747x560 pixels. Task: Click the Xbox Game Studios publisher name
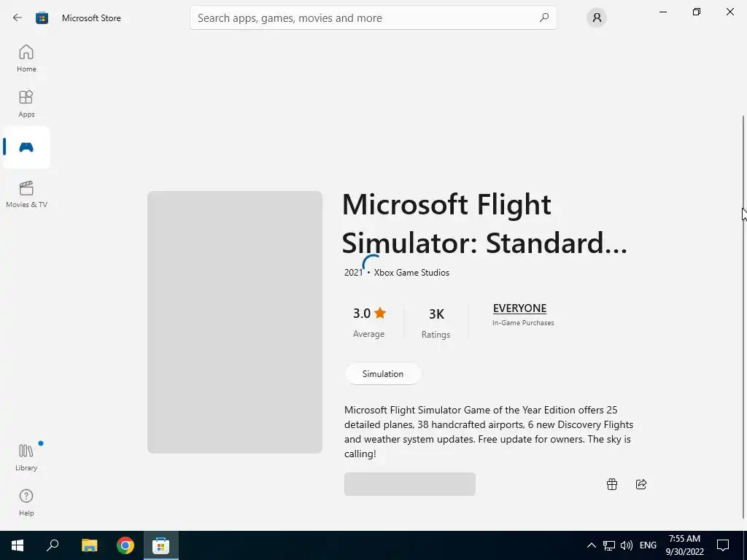pos(411,273)
